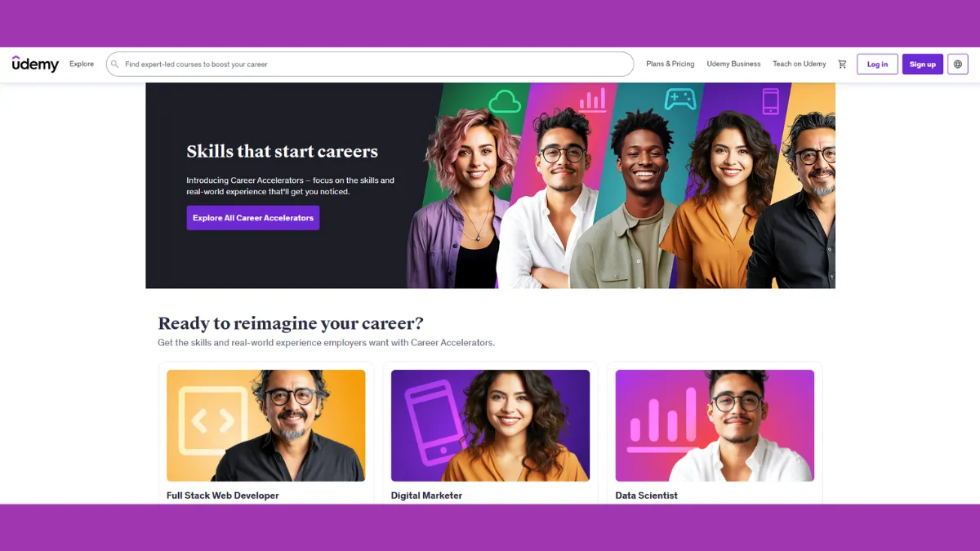Open the Explore menu
The height and width of the screenshot is (551, 980).
pos(82,64)
